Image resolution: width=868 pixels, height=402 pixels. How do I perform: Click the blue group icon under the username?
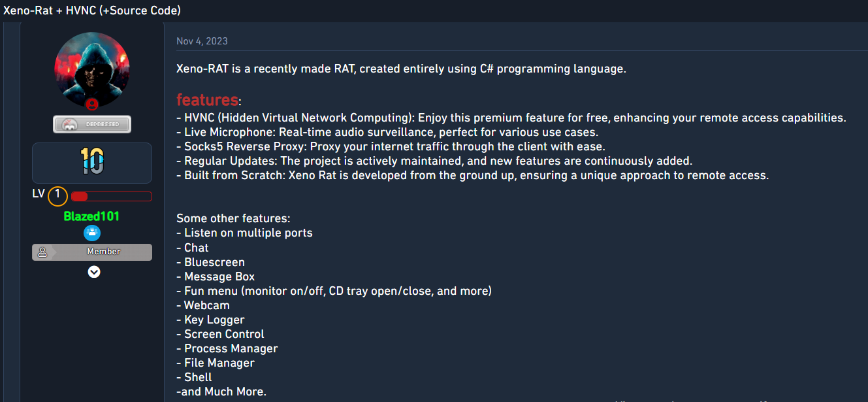[x=92, y=233]
